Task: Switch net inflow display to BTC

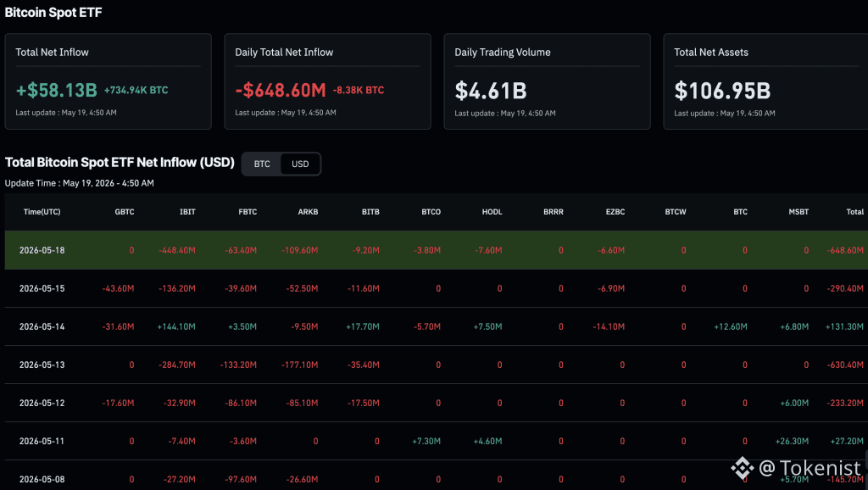Action: point(262,164)
